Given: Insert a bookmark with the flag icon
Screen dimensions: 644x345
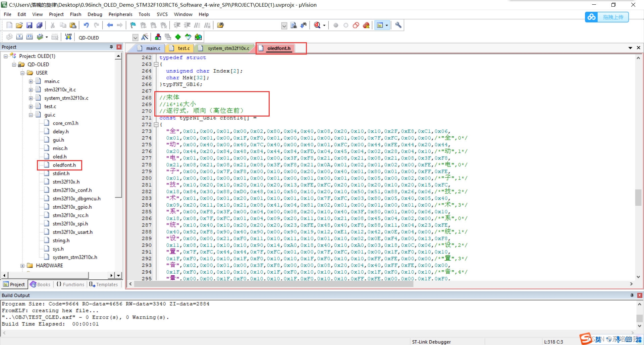Looking at the screenshot, I should 133,25.
